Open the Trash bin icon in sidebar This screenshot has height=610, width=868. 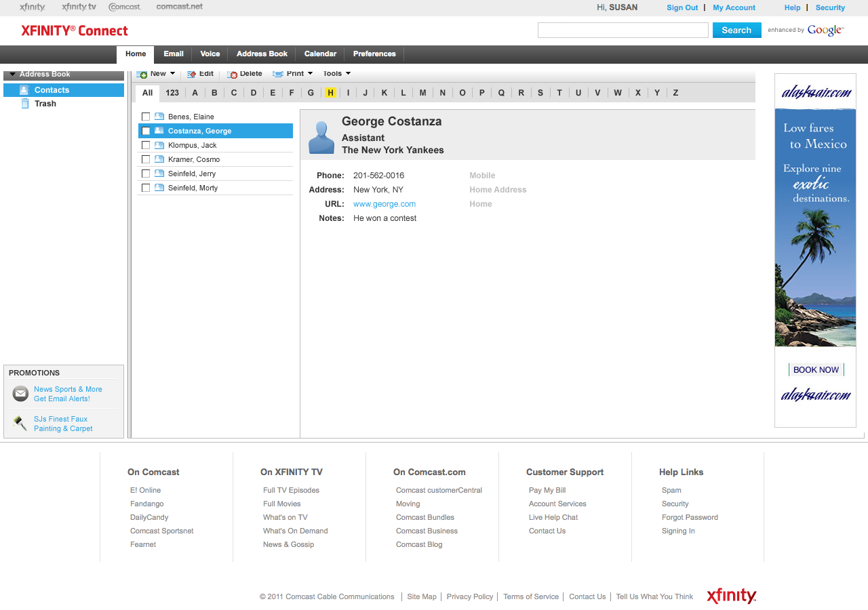pos(25,104)
